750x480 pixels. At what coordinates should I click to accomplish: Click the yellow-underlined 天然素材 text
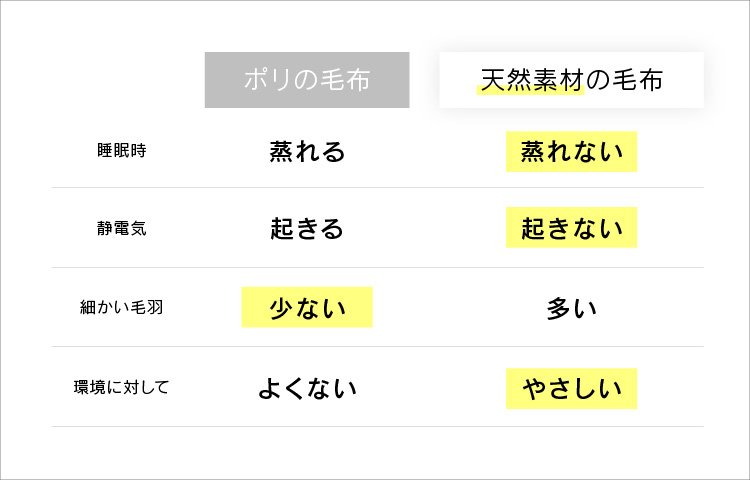[x=531, y=80]
